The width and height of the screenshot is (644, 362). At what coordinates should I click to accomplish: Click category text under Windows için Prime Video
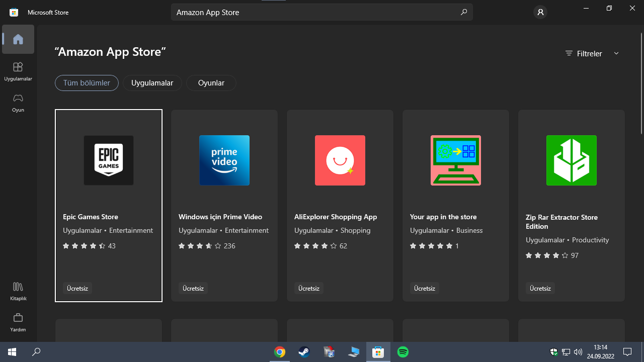(x=223, y=230)
